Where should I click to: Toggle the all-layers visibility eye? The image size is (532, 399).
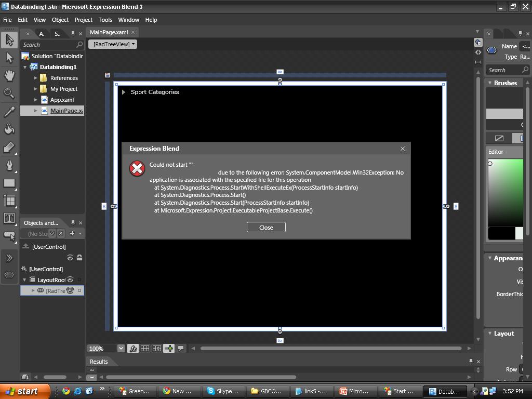tap(70, 258)
